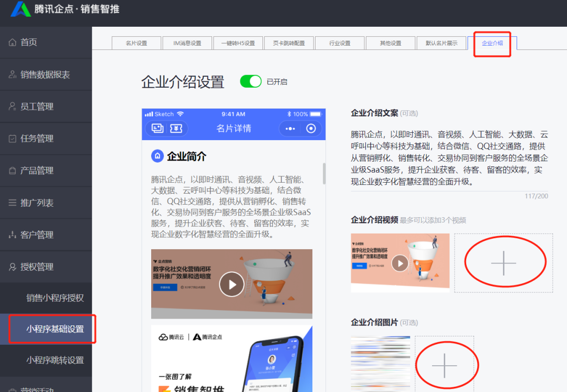Open 销售小程序授权 submenu item
This screenshot has width=567, height=392.
[46, 298]
